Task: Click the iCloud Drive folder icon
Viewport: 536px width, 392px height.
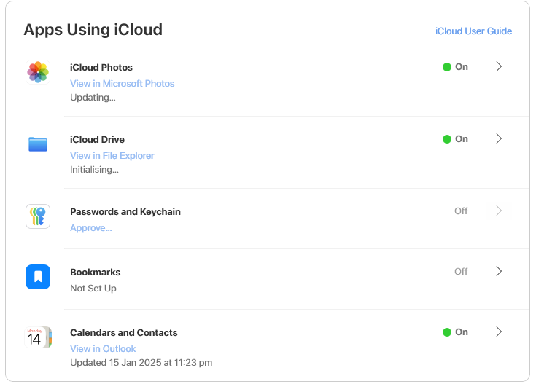Action: [x=38, y=144]
